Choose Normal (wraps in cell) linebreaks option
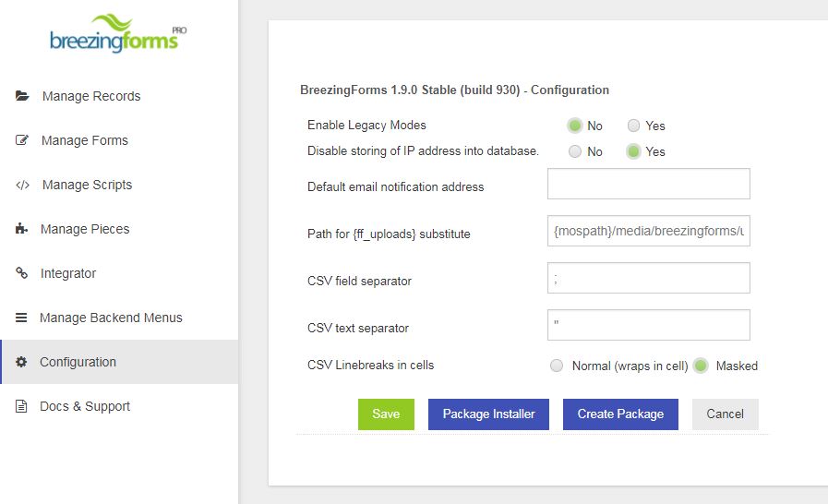 click(x=557, y=366)
